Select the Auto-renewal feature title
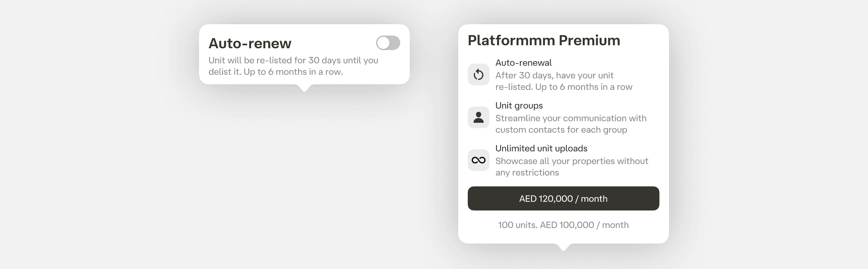Screen dimensions: 868x269 523,63
